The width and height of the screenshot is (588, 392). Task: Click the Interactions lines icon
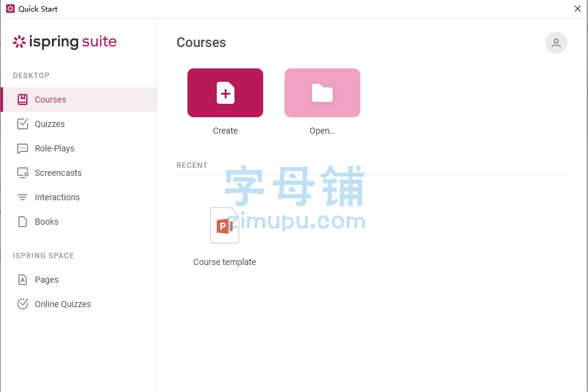coord(23,197)
